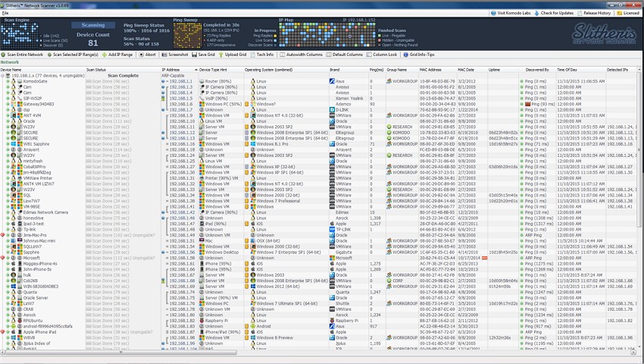Screen dimensions: 644x364
Task: Open the File menu
Action: [x=6, y=13]
